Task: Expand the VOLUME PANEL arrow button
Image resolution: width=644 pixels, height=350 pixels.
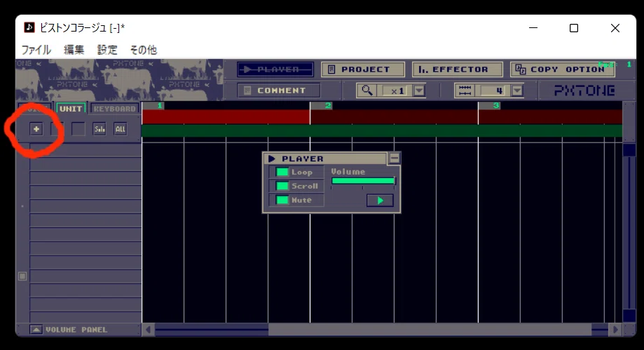Action: tap(36, 330)
